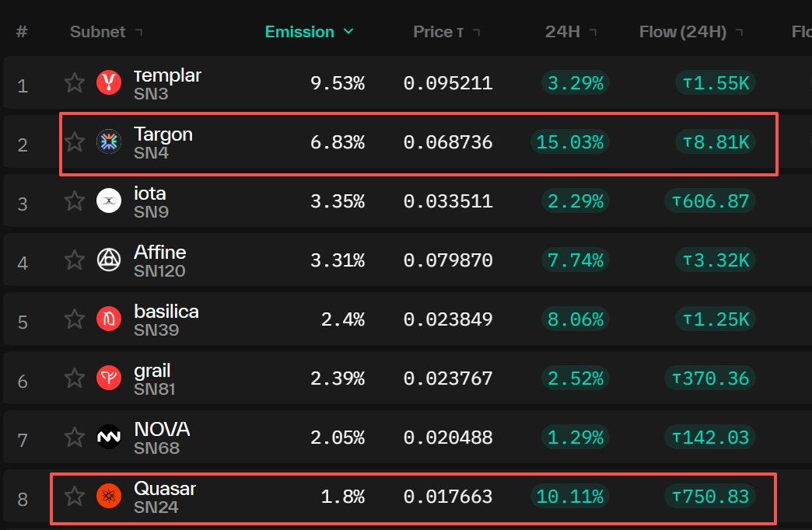Click price 0.068736 in Targon row
This screenshot has width=812, height=530.
coord(448,141)
